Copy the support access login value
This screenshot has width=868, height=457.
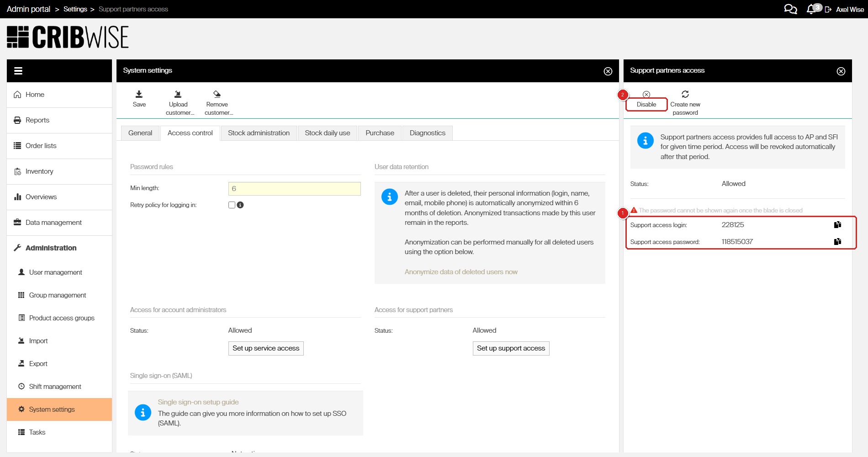[x=837, y=225]
